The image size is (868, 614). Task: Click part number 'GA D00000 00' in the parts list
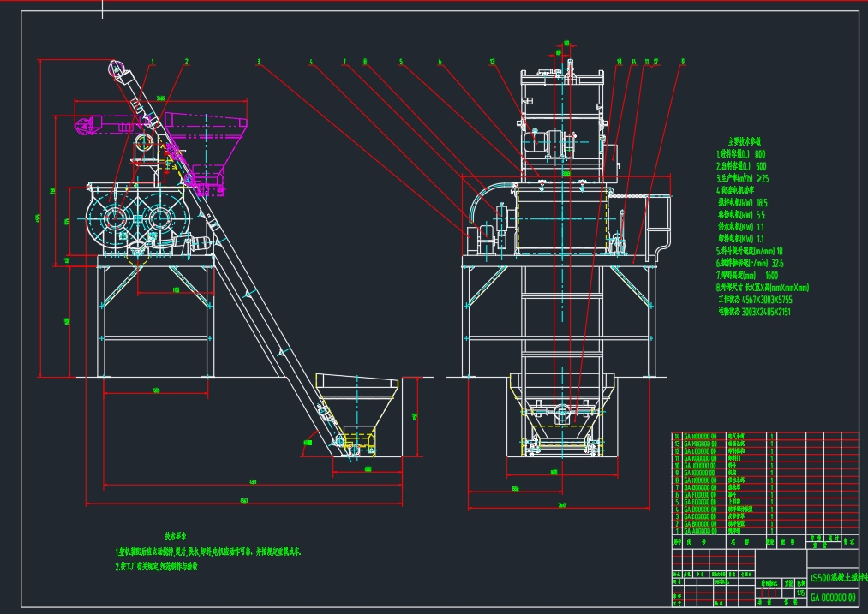pos(700,509)
